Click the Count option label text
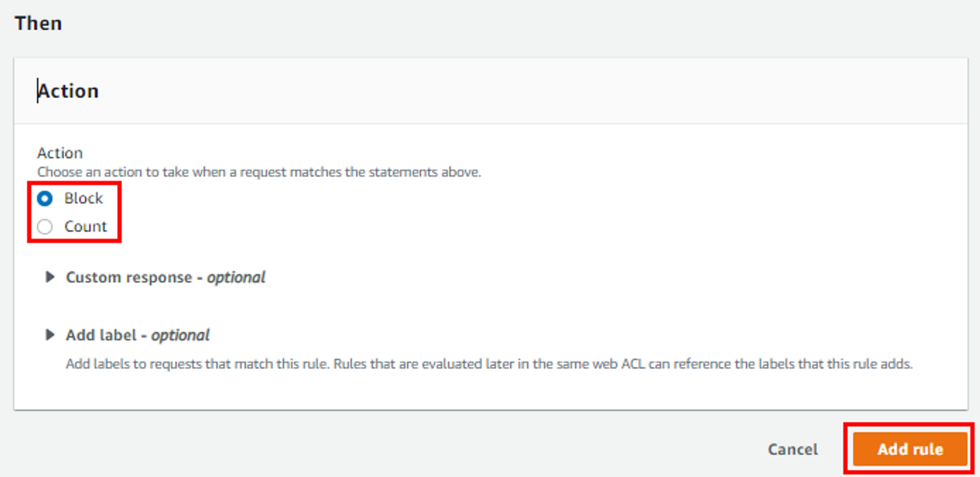 (86, 227)
